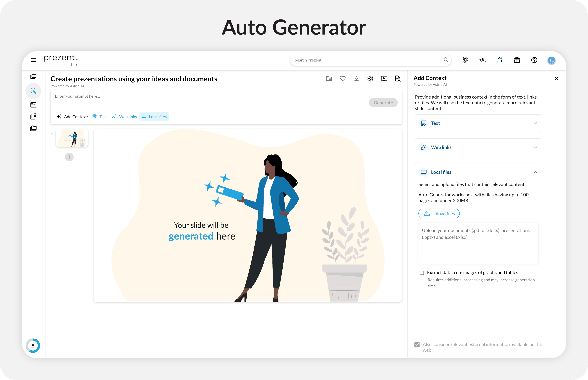Click the change layout toolbar icon
This screenshot has height=380, width=588.
(329, 78)
